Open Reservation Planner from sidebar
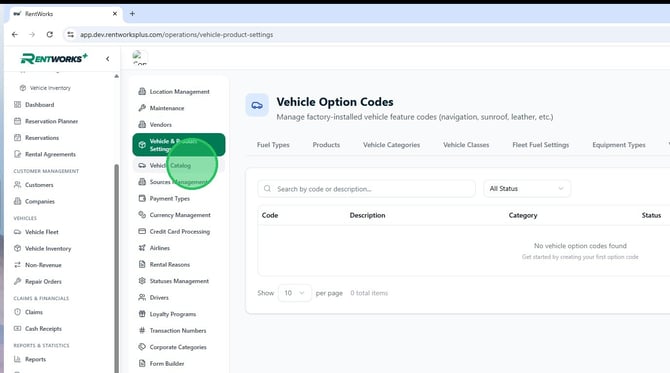The image size is (670, 373). click(x=51, y=121)
